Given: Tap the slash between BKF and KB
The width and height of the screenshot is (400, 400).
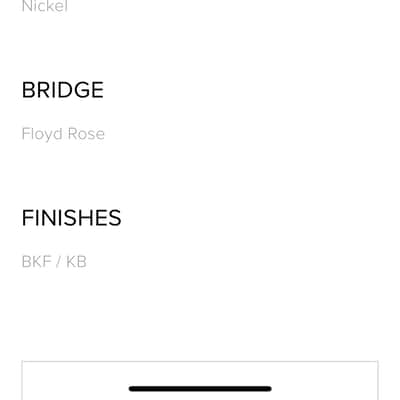Looking at the screenshot, I should (x=58, y=262).
